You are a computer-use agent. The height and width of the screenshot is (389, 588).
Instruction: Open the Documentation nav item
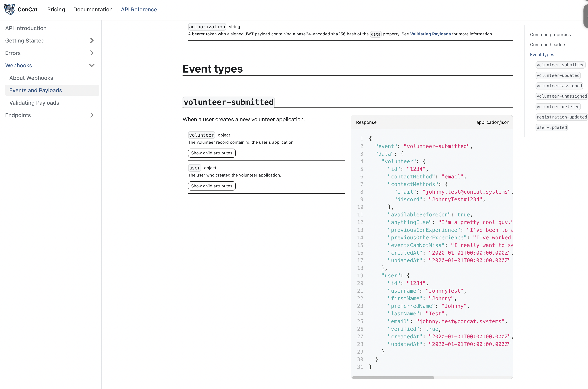click(x=93, y=10)
